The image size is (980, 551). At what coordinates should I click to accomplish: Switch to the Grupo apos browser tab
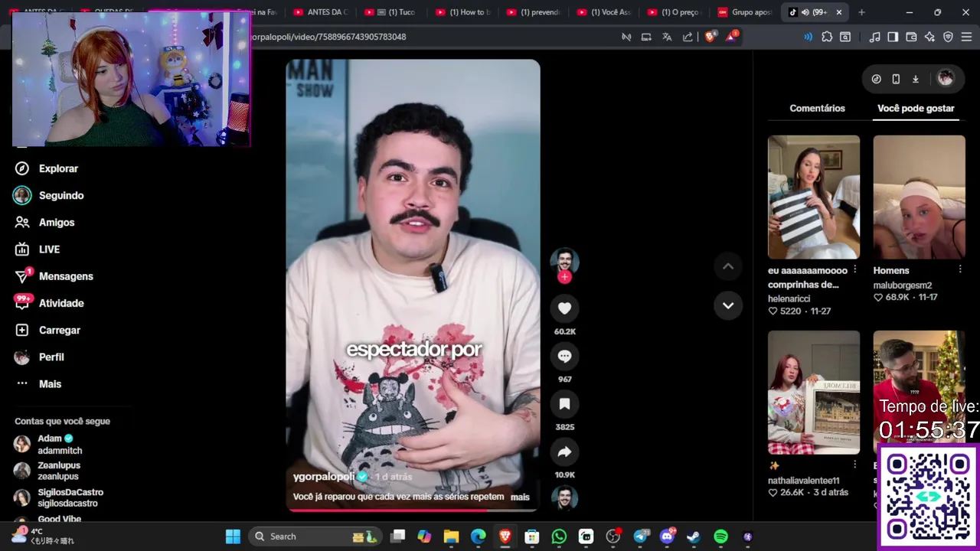[x=745, y=12]
